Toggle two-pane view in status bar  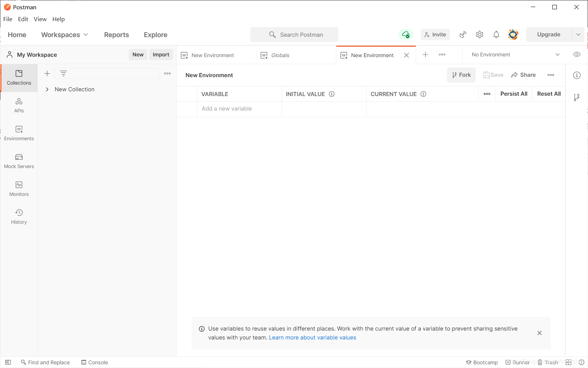(x=568, y=362)
